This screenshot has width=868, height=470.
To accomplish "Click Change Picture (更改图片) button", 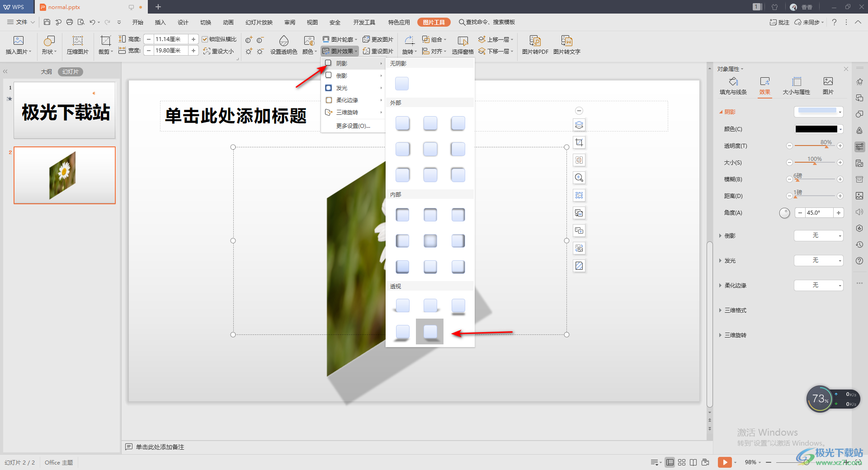I will pyautogui.click(x=378, y=39).
